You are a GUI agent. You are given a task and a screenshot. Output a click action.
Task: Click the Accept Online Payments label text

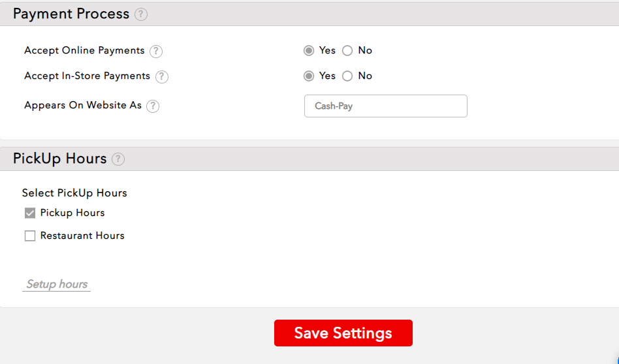pyautogui.click(x=84, y=50)
